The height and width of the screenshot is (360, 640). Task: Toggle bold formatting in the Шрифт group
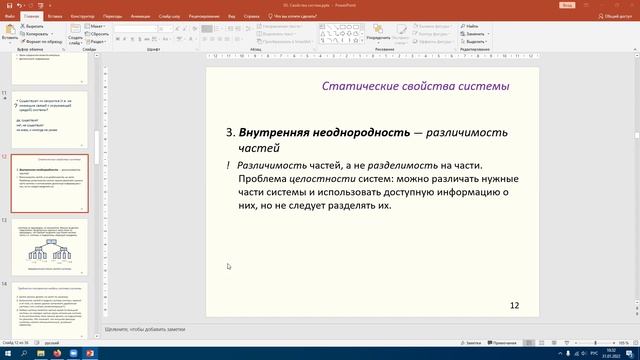pos(118,39)
